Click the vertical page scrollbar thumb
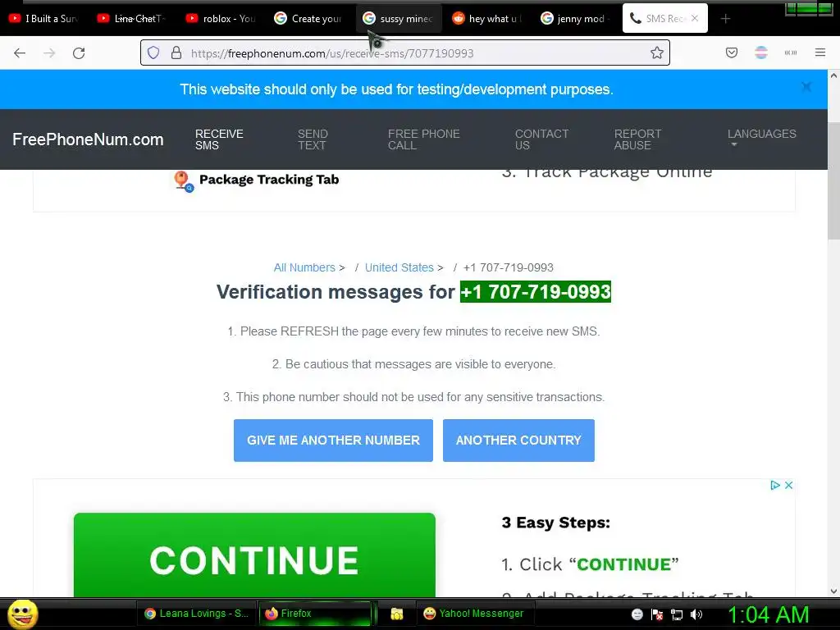 [x=833, y=181]
